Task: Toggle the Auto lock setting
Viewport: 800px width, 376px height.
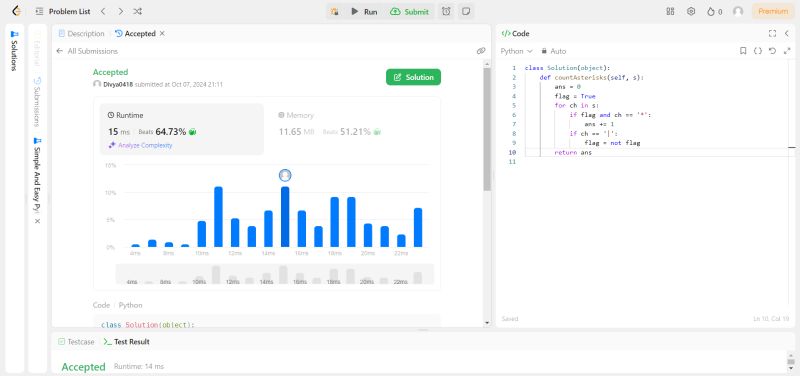Action: click(x=554, y=51)
